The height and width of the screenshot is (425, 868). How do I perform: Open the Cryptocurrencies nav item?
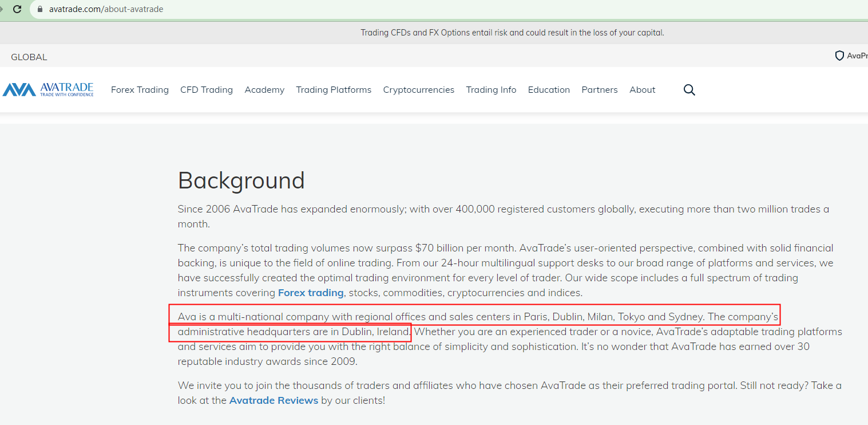click(x=418, y=90)
